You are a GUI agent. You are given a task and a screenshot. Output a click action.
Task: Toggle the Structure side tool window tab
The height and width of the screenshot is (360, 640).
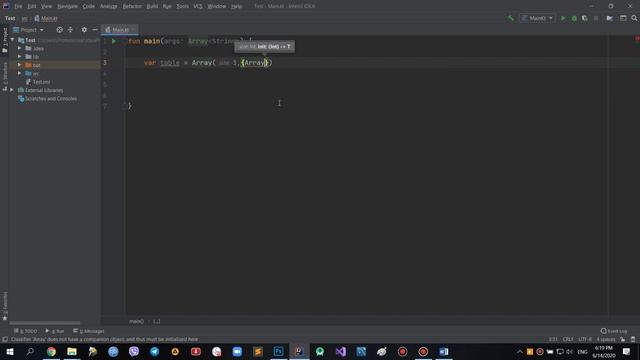[x=5, y=76]
